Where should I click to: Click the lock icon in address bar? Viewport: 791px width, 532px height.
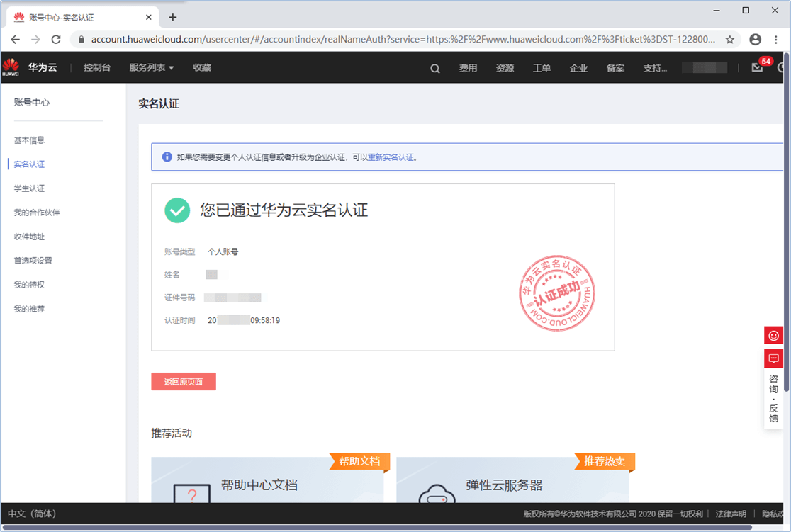coord(82,40)
